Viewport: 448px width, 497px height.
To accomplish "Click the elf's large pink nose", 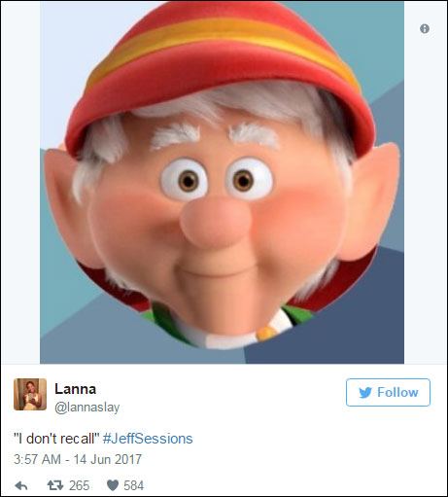I will (x=216, y=222).
